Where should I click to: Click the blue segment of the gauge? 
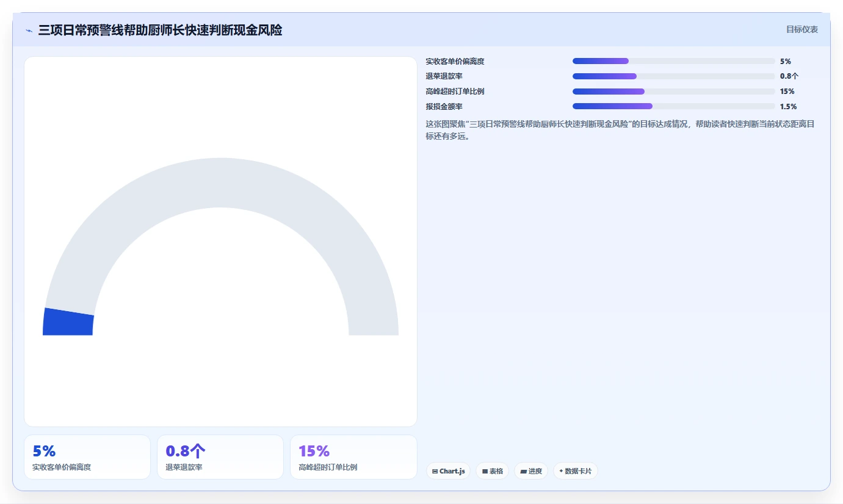pyautogui.click(x=68, y=322)
